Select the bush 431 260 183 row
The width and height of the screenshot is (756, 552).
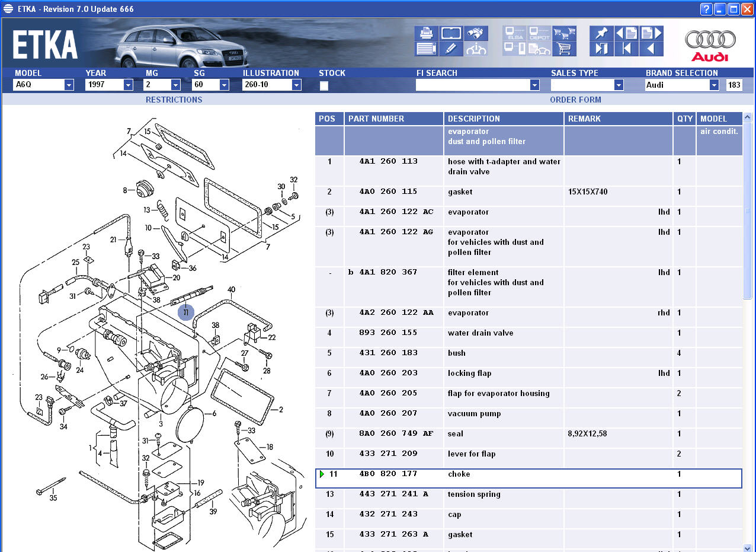coord(528,358)
